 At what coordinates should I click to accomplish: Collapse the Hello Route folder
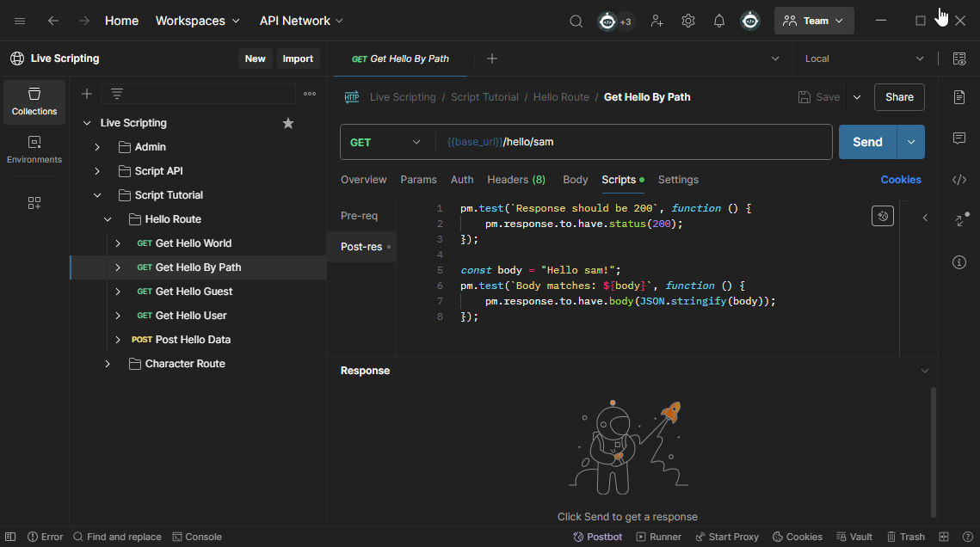[x=108, y=219]
